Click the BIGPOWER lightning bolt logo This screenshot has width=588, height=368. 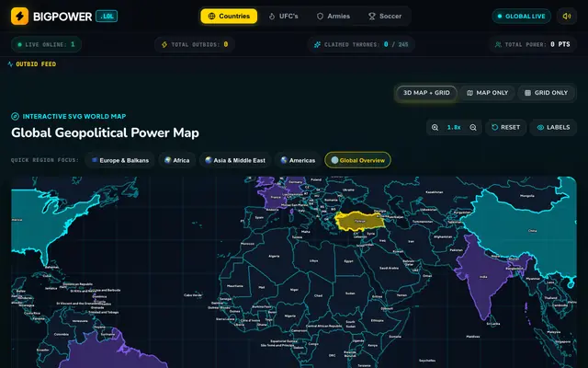[19, 17]
